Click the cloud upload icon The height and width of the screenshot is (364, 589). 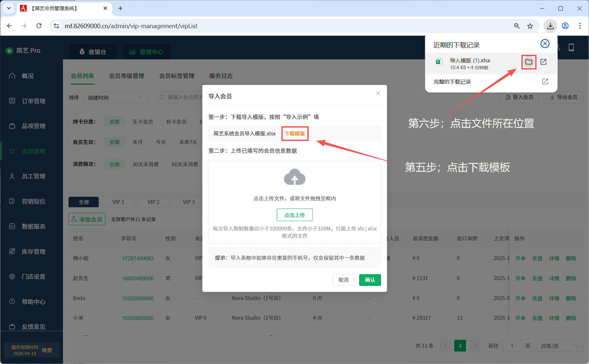tap(294, 177)
